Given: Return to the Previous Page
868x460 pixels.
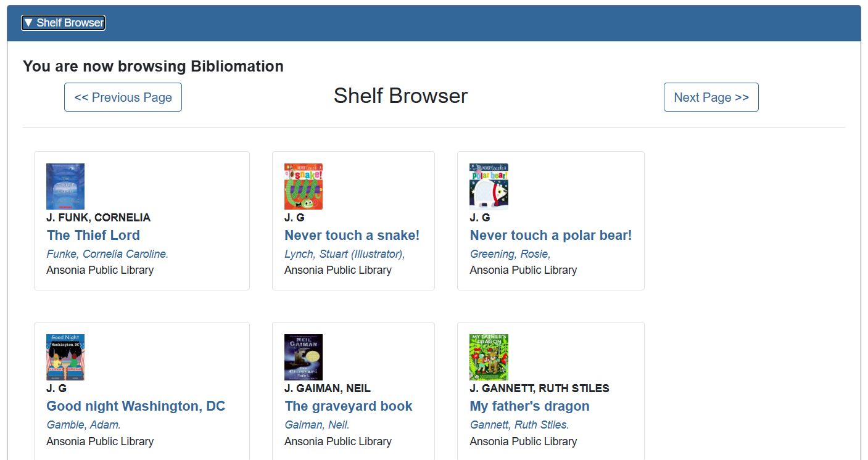Looking at the screenshot, I should tap(122, 97).
